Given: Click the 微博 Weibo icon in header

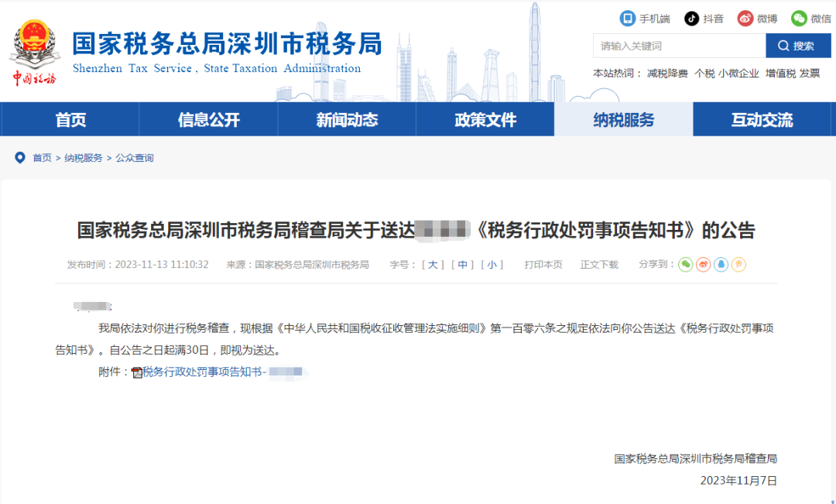Looking at the screenshot, I should (x=745, y=19).
